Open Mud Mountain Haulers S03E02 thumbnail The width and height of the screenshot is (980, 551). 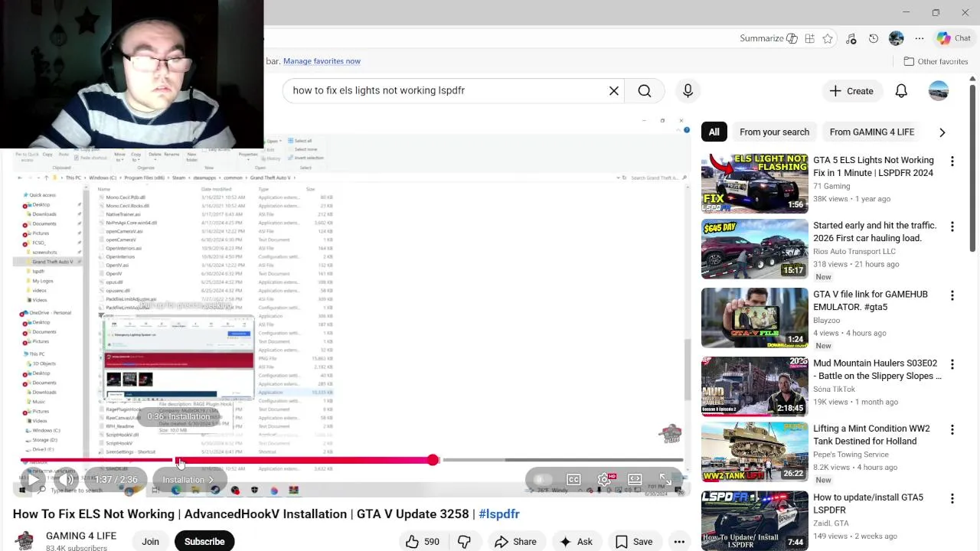coord(754,386)
